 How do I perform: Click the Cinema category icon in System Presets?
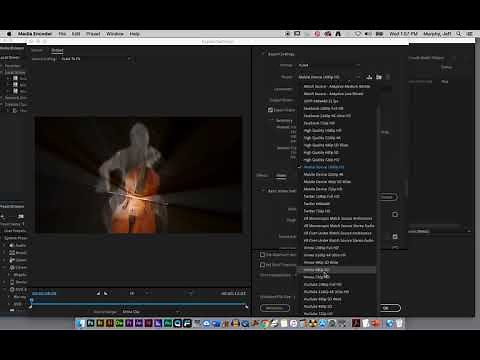pos(12,267)
